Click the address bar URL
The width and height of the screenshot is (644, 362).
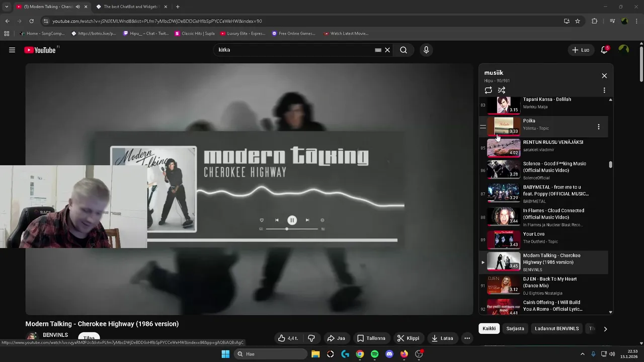click(157, 21)
